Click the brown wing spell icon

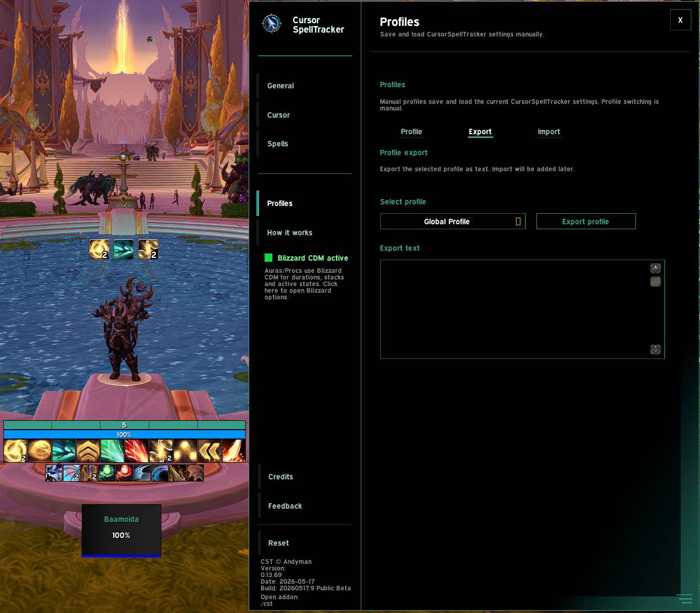click(x=196, y=473)
